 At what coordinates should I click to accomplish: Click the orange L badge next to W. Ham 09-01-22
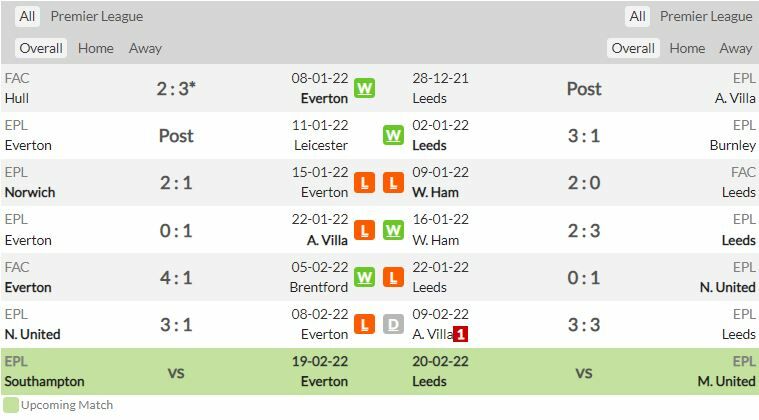(393, 183)
